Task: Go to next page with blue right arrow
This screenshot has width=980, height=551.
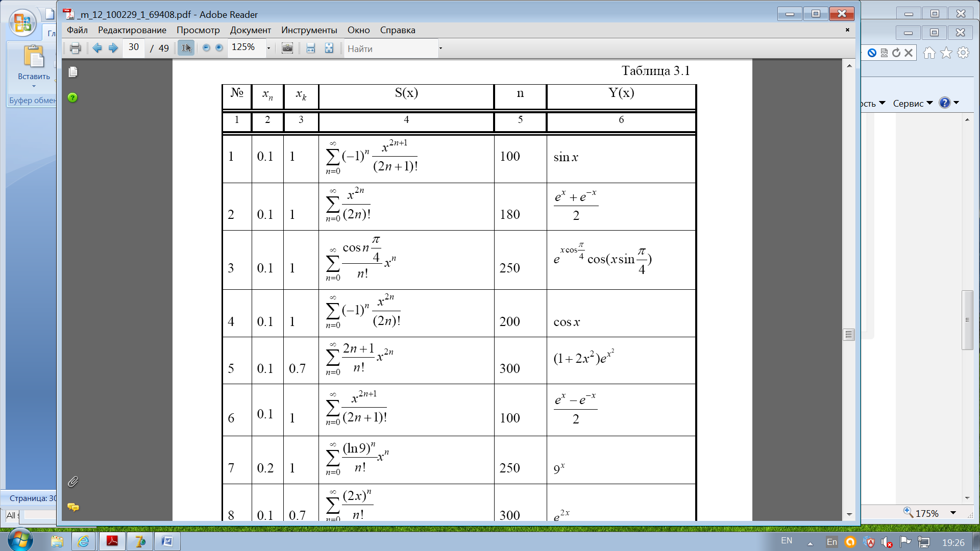Action: coord(113,48)
